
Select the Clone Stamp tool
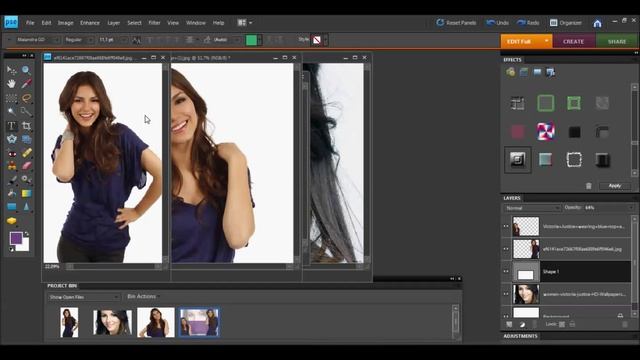pos(11,166)
